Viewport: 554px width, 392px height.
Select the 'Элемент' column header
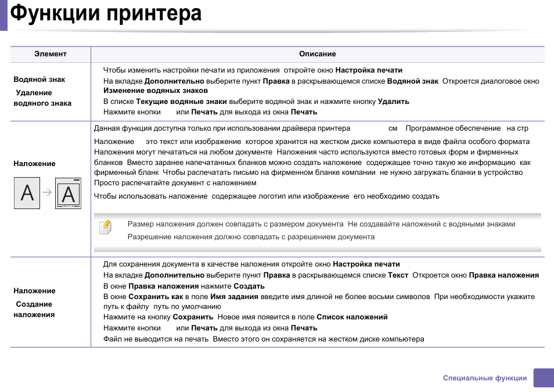pyautogui.click(x=51, y=53)
